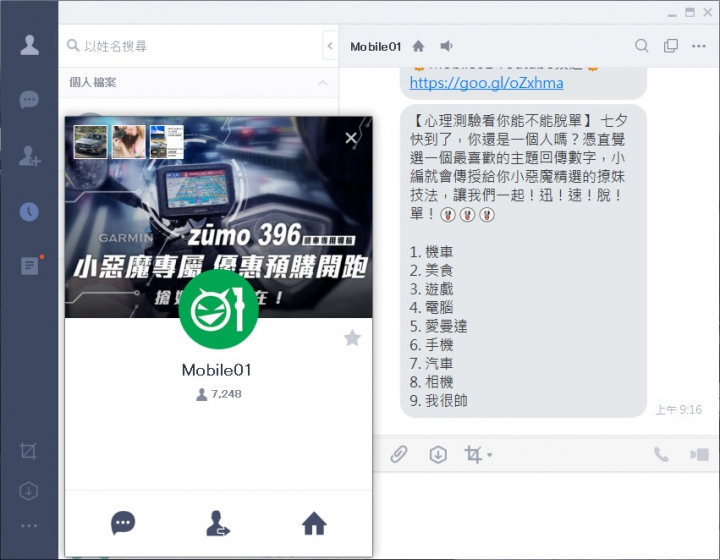This screenshot has height=560, width=720.
Task: Click the search magnifier in friend search
Action: pyautogui.click(x=73, y=45)
